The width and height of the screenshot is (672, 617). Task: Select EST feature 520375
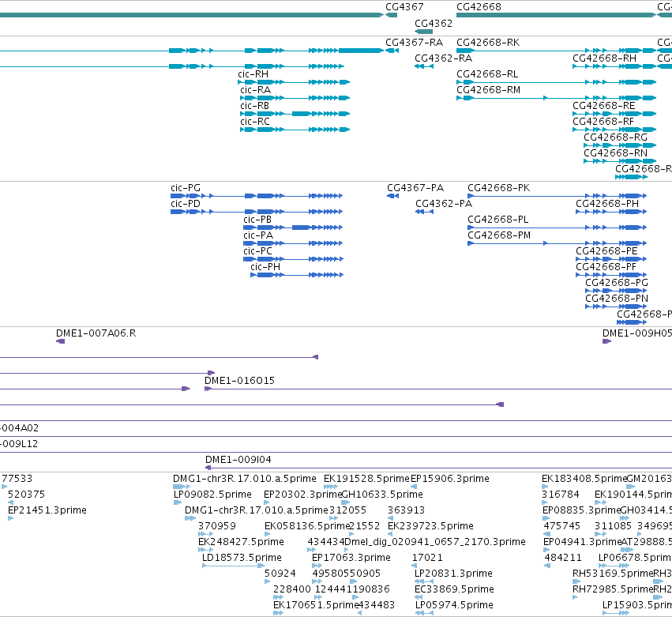tap(26, 495)
